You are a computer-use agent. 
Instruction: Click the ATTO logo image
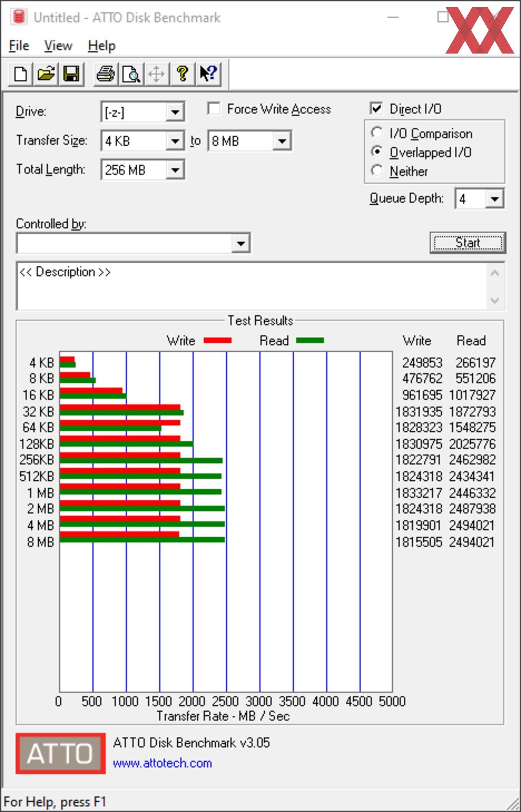pyautogui.click(x=61, y=753)
